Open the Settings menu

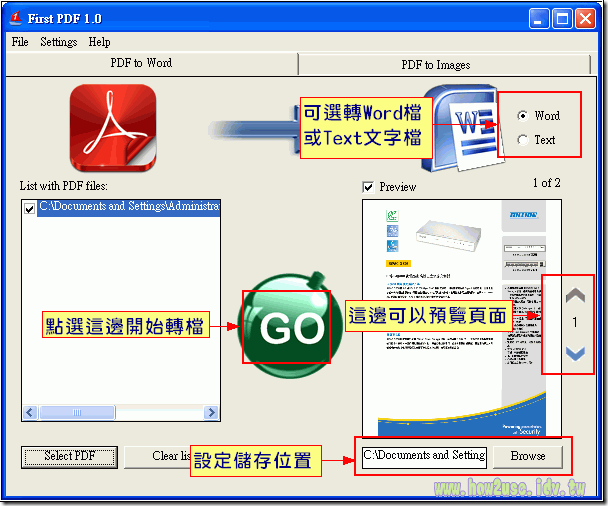(59, 42)
